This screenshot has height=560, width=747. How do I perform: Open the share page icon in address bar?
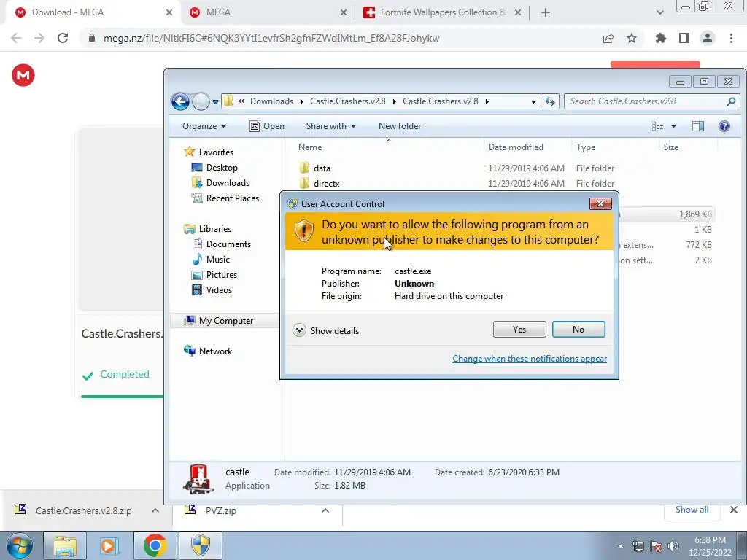click(608, 38)
